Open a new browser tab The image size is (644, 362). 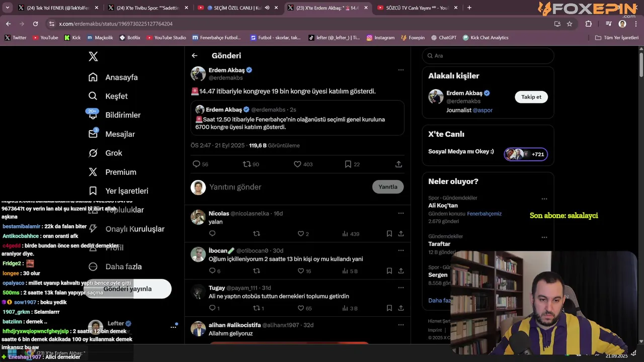click(469, 8)
